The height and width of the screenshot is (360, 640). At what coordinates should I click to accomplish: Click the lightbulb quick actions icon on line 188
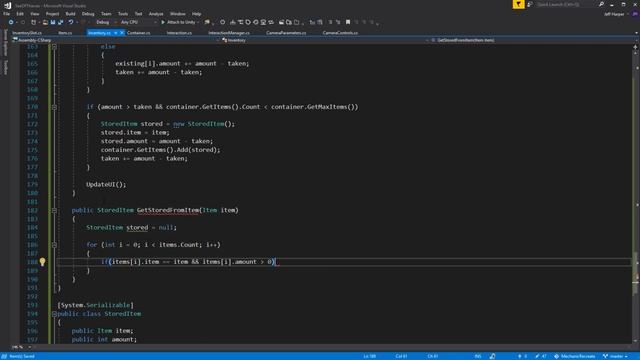(42, 261)
